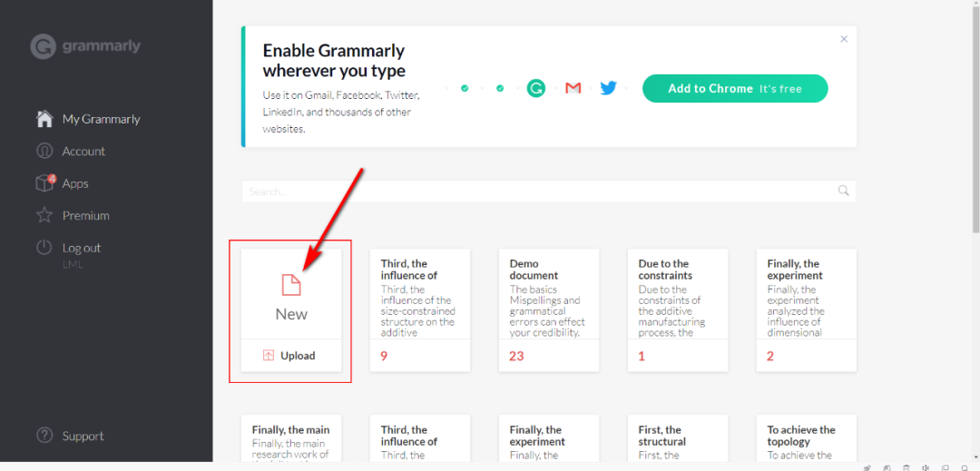Select Premium in the sidebar menu
This screenshot has width=980, height=471.
[86, 216]
